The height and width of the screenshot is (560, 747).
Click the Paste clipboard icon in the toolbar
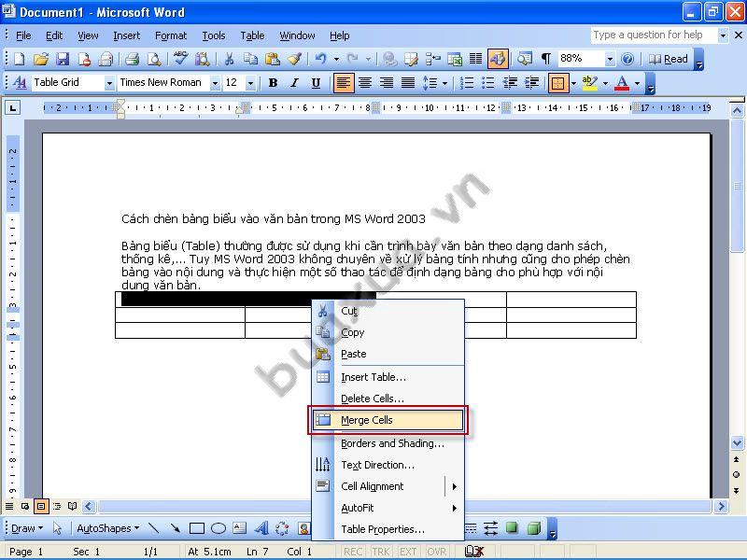pyautogui.click(x=273, y=59)
